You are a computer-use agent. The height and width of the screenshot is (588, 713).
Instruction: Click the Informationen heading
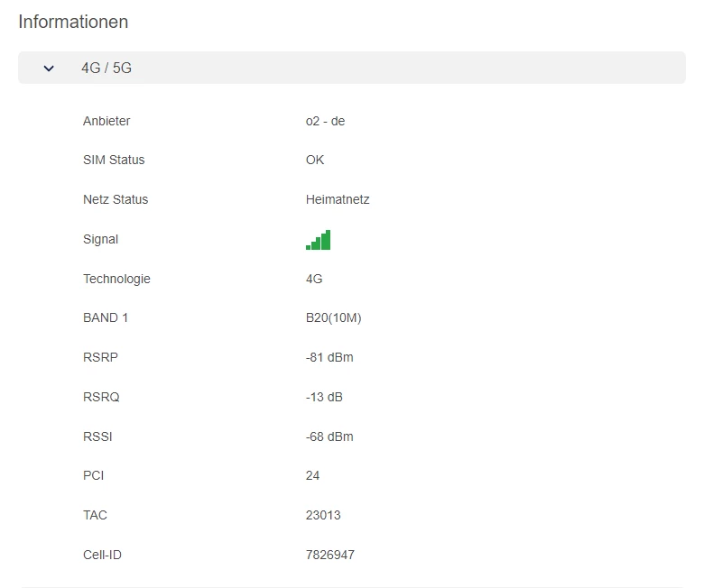click(x=73, y=22)
